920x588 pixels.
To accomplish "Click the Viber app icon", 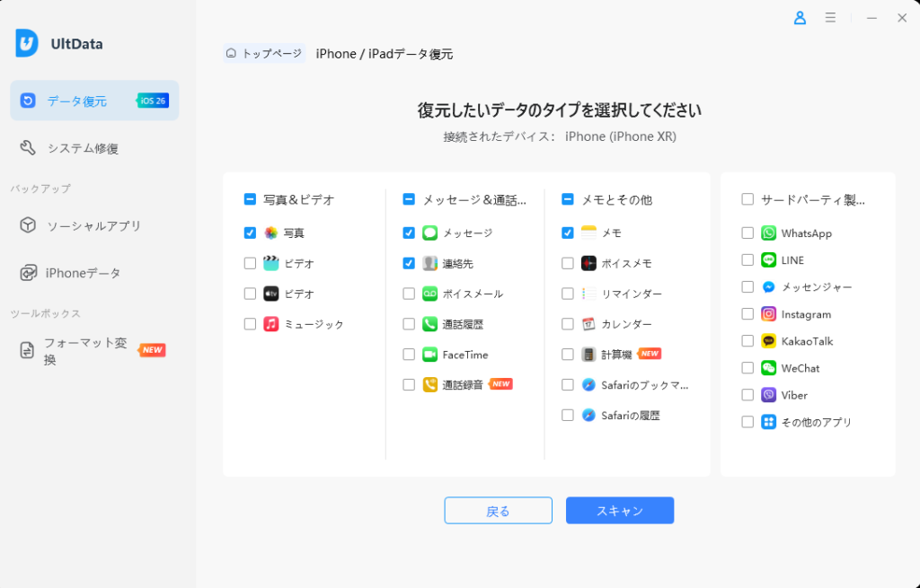I will tap(768, 395).
